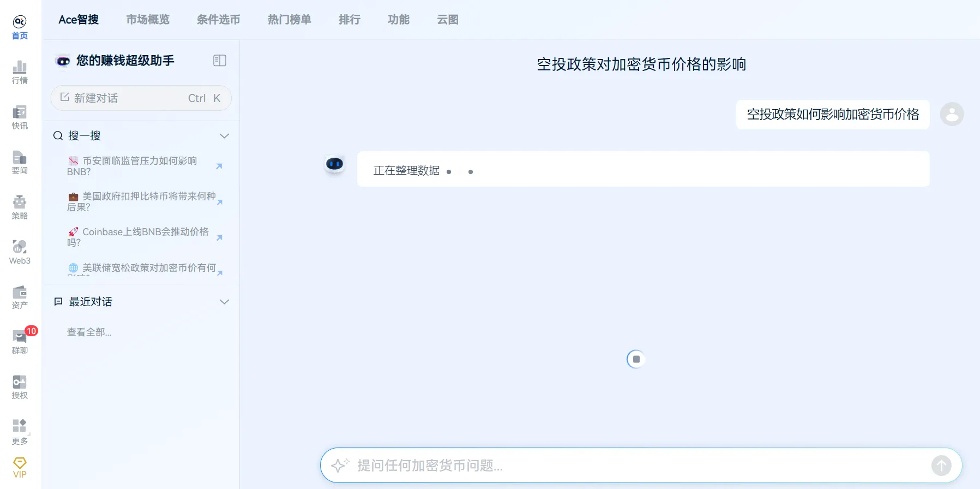
Task: Open the 策略 strategy robot icon
Action: 20,207
